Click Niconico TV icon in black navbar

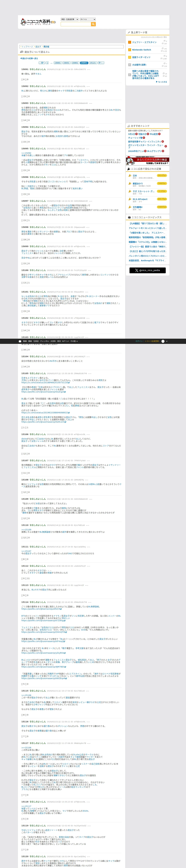pyautogui.click(x=20, y=341)
